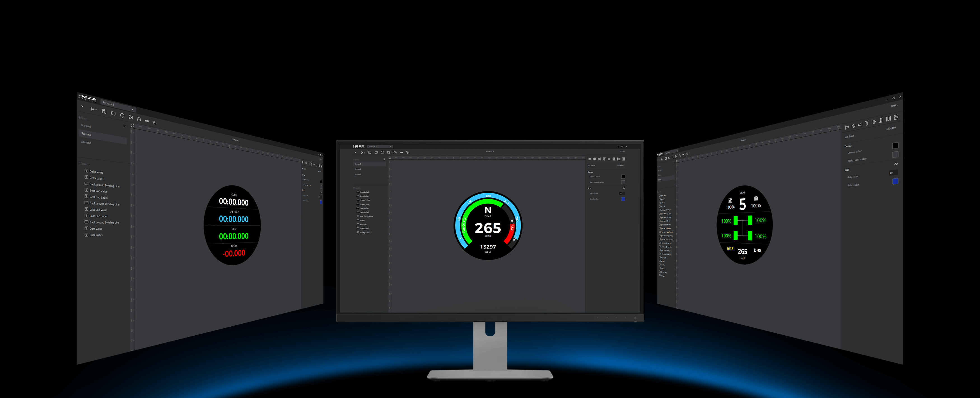
Task: Open main menu arrow on center monitor
Action: coord(355,152)
